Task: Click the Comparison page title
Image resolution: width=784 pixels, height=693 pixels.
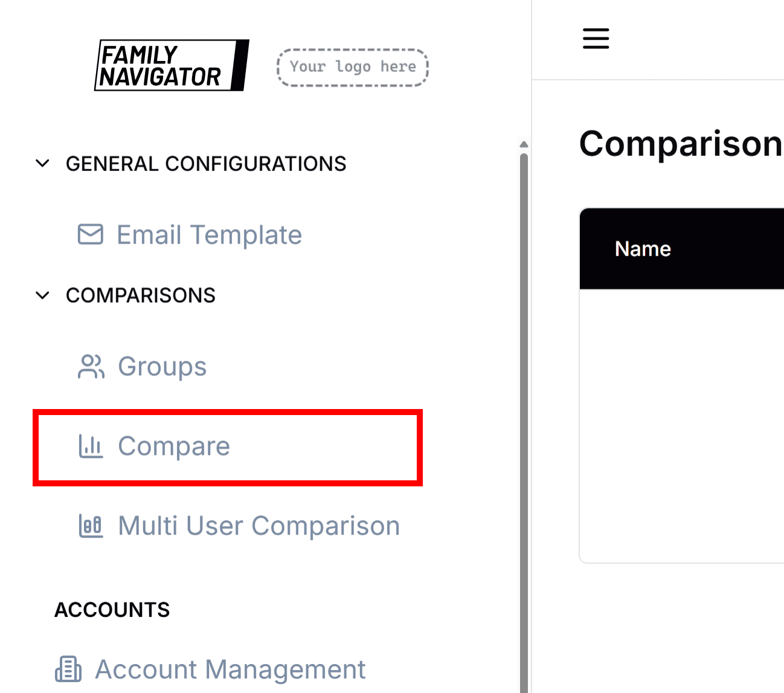Action: [680, 143]
